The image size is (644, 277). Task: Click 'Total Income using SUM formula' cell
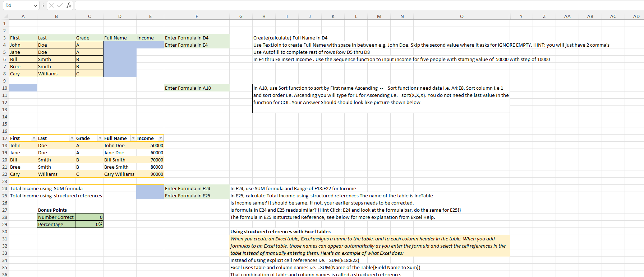[46, 188]
